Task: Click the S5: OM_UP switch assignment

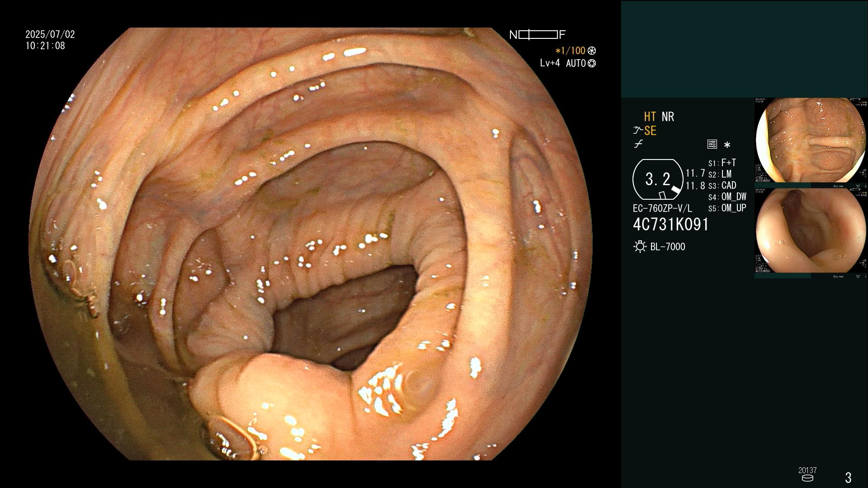Action: pyautogui.click(x=727, y=208)
